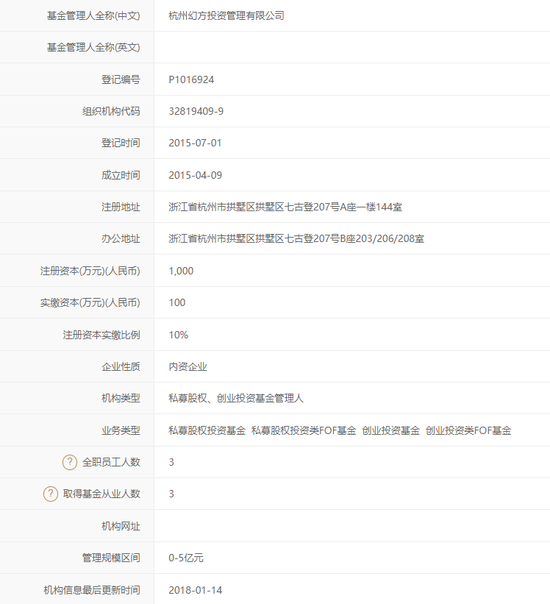Click the label 机构类型
This screenshot has width=550, height=604.
(121, 398)
